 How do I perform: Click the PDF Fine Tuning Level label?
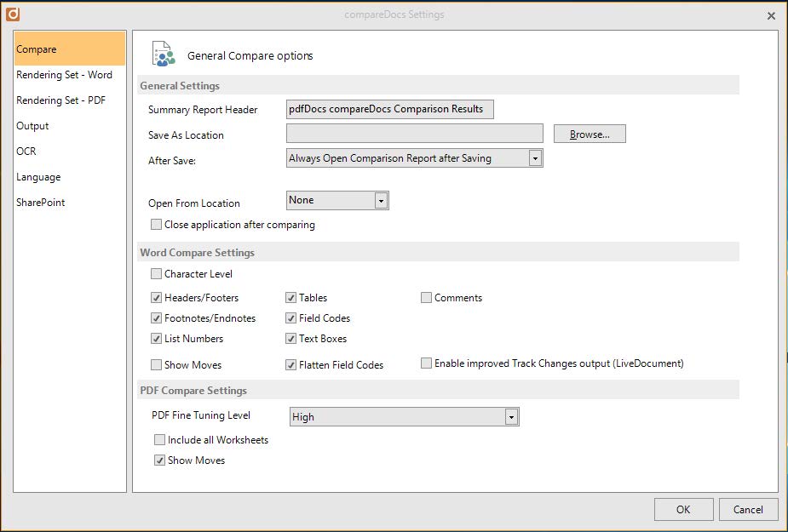[201, 415]
